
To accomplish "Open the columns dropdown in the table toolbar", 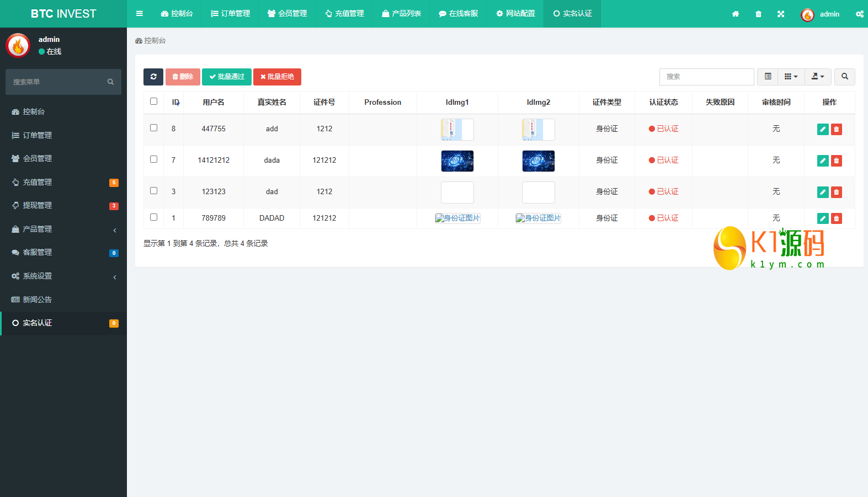I will point(791,77).
